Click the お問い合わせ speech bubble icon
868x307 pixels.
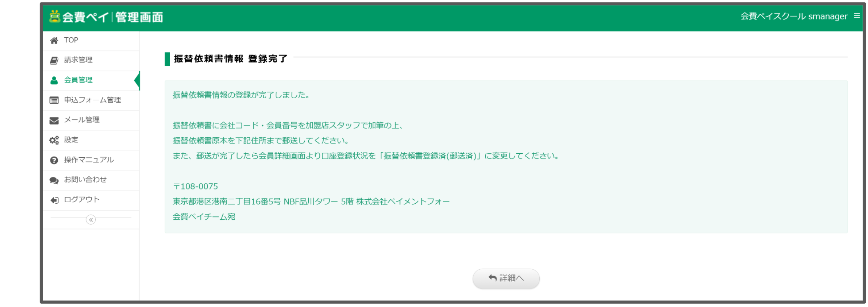coord(54,180)
